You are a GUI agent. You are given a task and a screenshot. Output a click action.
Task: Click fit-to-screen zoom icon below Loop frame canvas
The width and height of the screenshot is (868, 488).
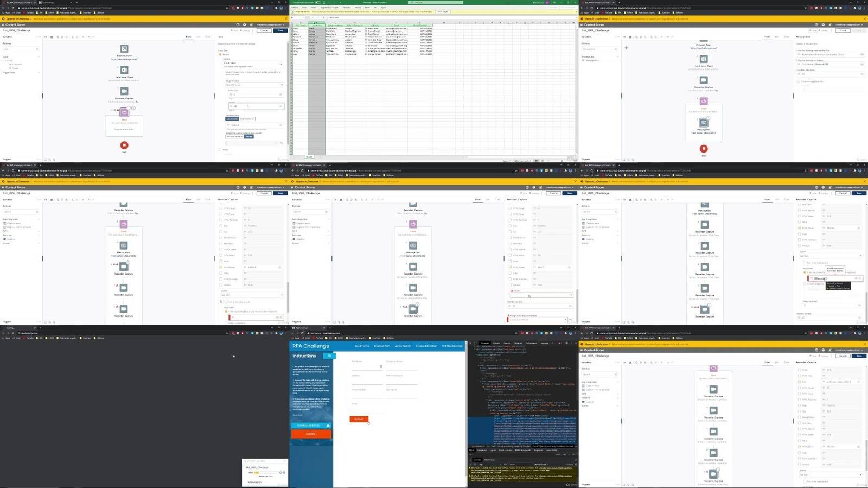pyautogui.click(x=46, y=160)
